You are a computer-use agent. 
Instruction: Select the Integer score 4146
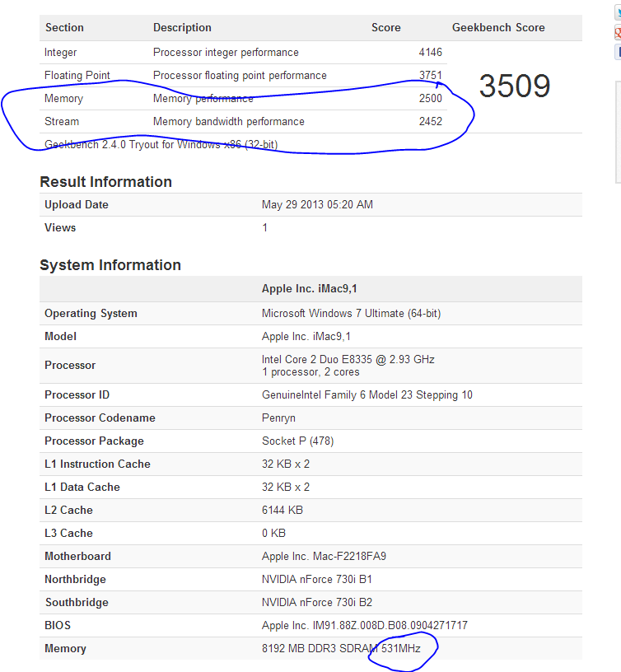point(430,52)
